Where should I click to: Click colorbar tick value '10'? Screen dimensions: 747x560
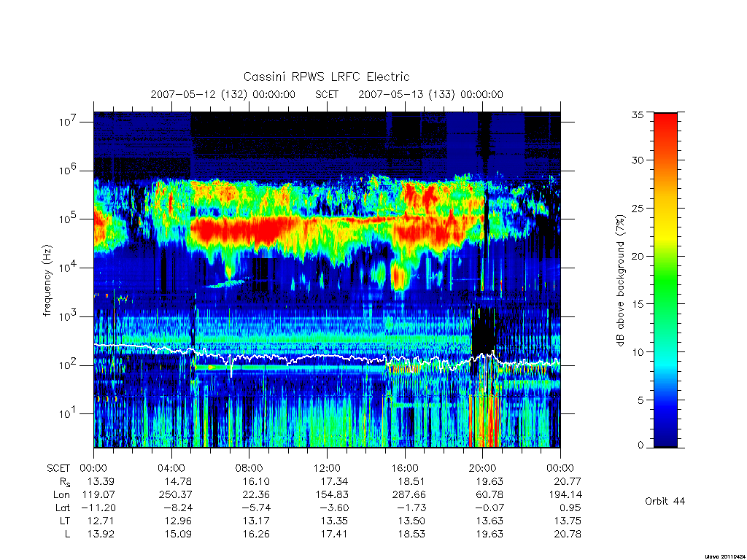(x=638, y=352)
